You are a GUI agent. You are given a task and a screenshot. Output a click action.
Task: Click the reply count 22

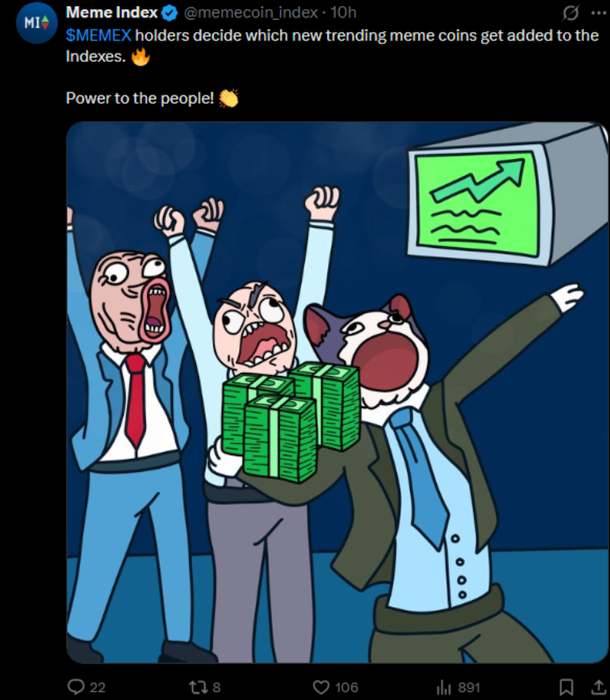click(x=98, y=687)
